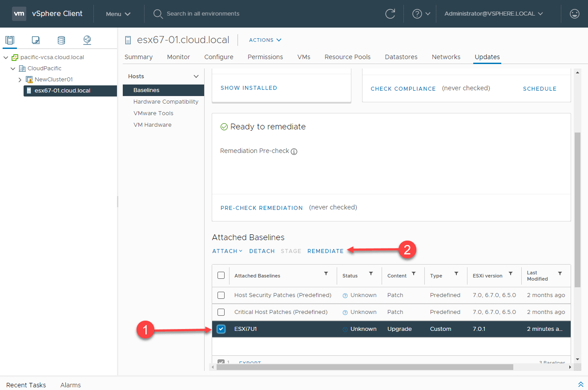Open the ATTACH dropdown

tap(227, 251)
